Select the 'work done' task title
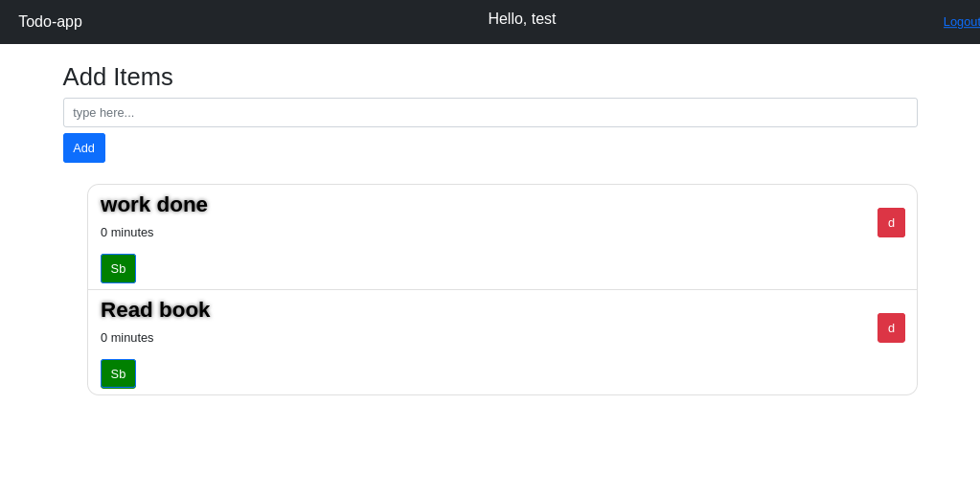The width and height of the screenshot is (980, 495). coord(154,205)
